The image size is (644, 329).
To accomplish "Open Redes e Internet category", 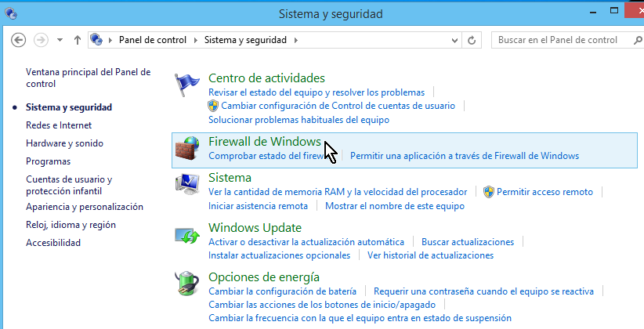I will (x=59, y=125).
